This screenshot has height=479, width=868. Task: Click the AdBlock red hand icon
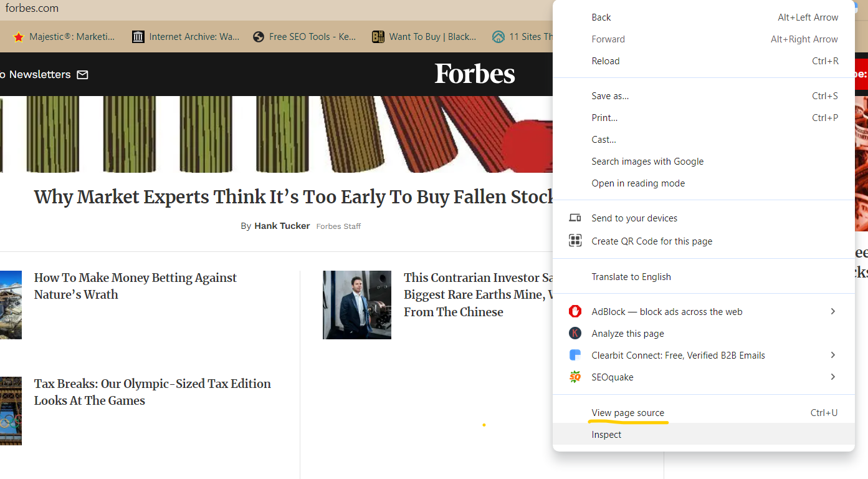click(575, 311)
